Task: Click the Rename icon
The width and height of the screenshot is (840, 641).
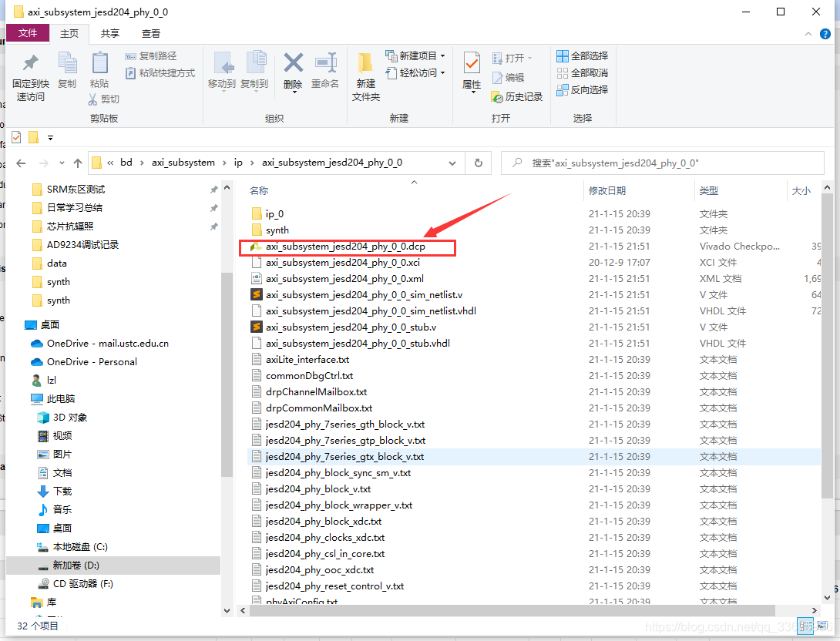Action: pos(325,63)
